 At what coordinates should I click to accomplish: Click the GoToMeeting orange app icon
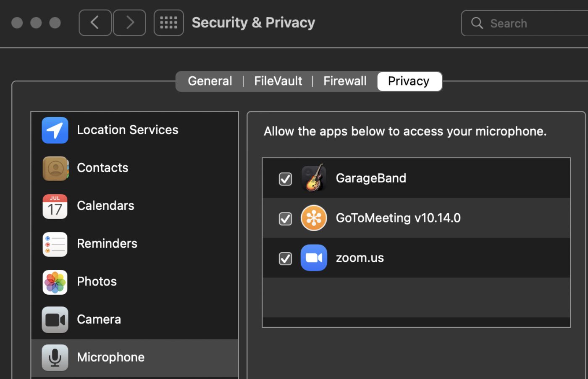(314, 218)
